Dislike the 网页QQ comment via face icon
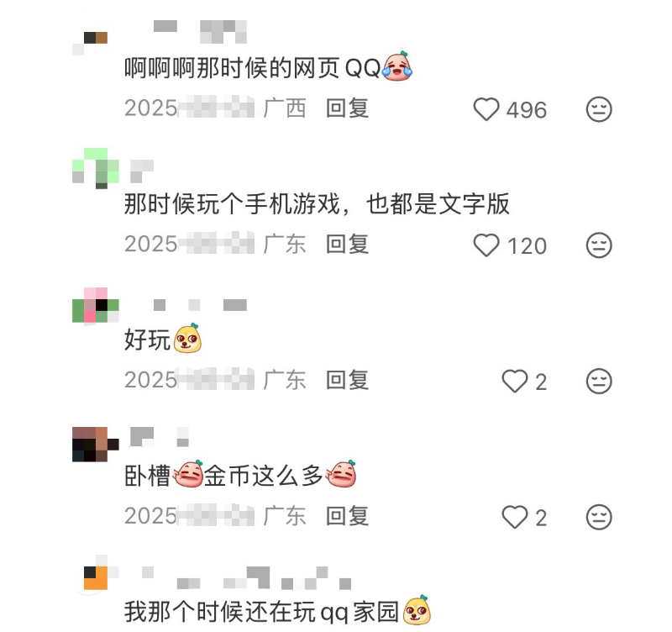 click(599, 109)
